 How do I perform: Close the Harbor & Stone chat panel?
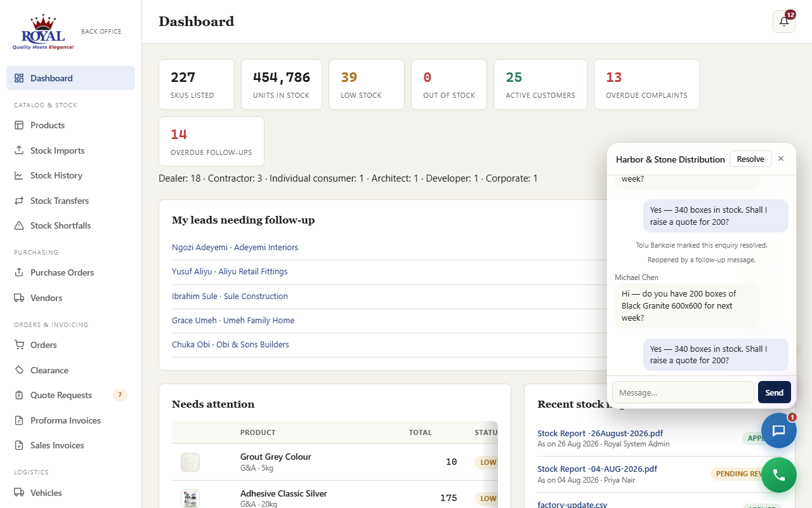pyautogui.click(x=781, y=159)
